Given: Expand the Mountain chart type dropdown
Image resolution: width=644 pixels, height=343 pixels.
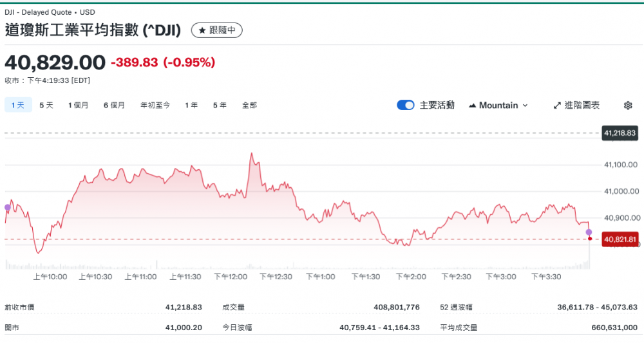Looking at the screenshot, I should pyautogui.click(x=525, y=106).
